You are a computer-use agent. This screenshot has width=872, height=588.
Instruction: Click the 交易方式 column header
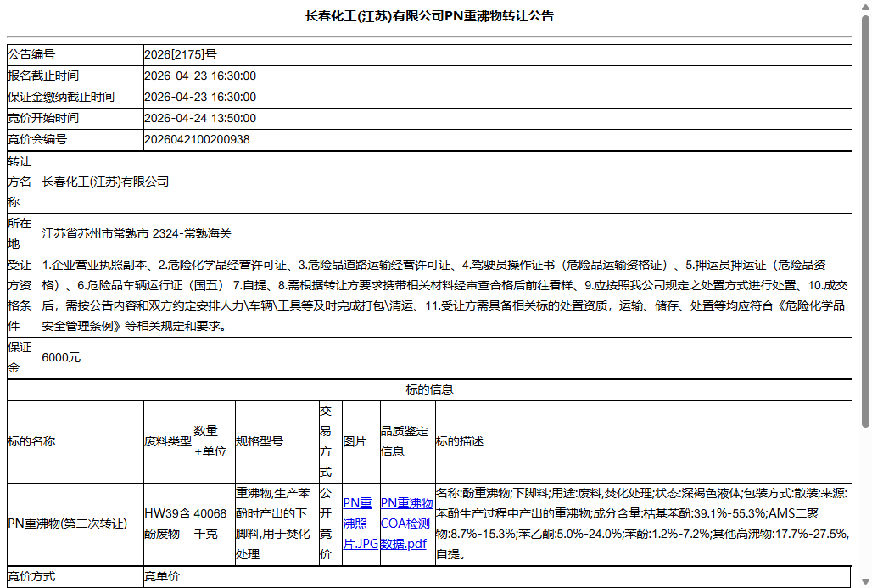330,442
